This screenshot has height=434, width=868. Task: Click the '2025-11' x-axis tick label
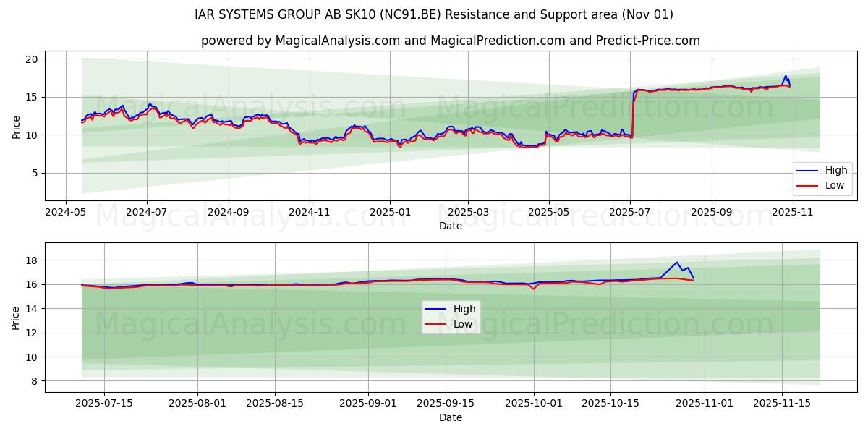(793, 213)
